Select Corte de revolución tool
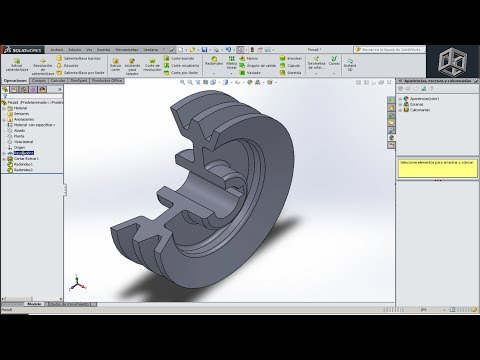480x360 pixels. click(x=152, y=65)
